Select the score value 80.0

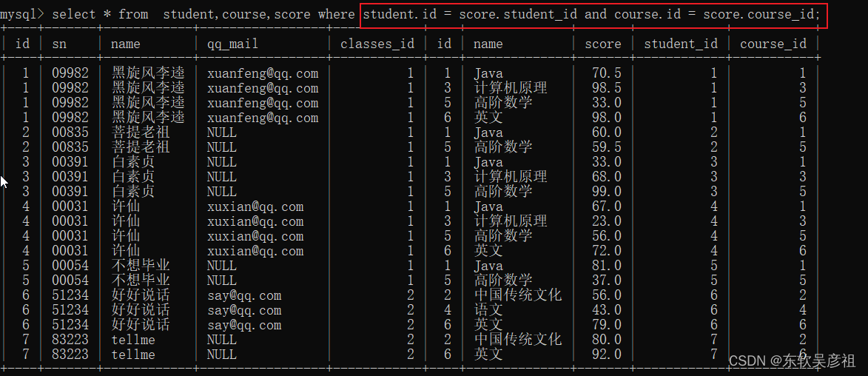[607, 340]
